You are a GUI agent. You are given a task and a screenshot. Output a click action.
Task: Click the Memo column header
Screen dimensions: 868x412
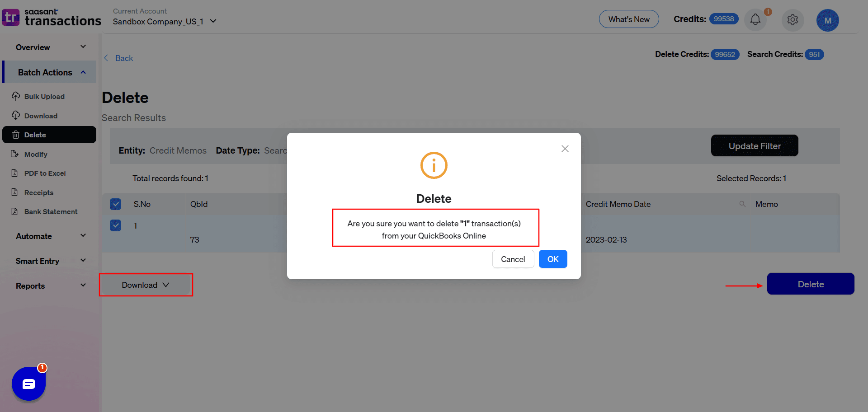[767, 204]
